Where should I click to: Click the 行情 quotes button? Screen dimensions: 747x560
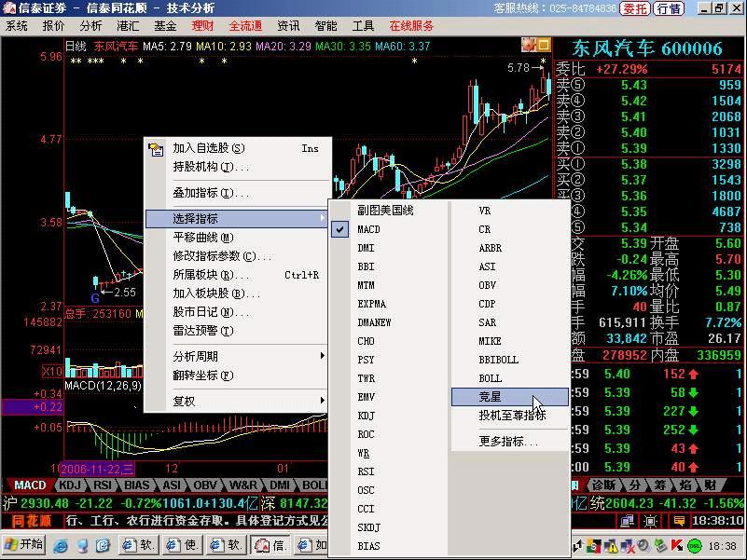(x=669, y=8)
